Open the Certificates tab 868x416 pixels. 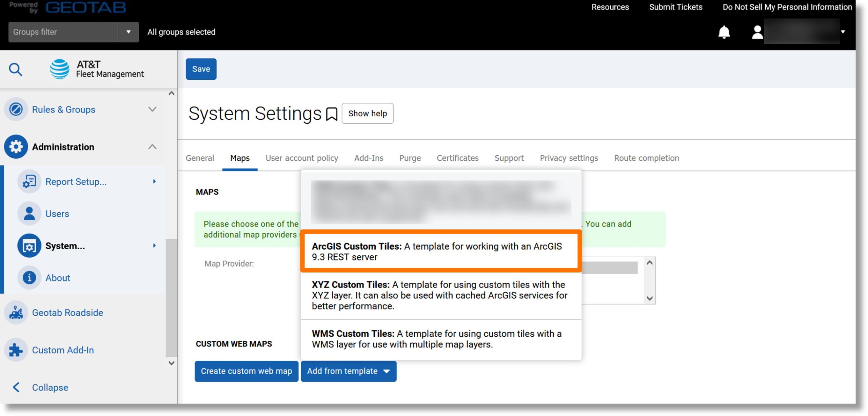point(457,158)
